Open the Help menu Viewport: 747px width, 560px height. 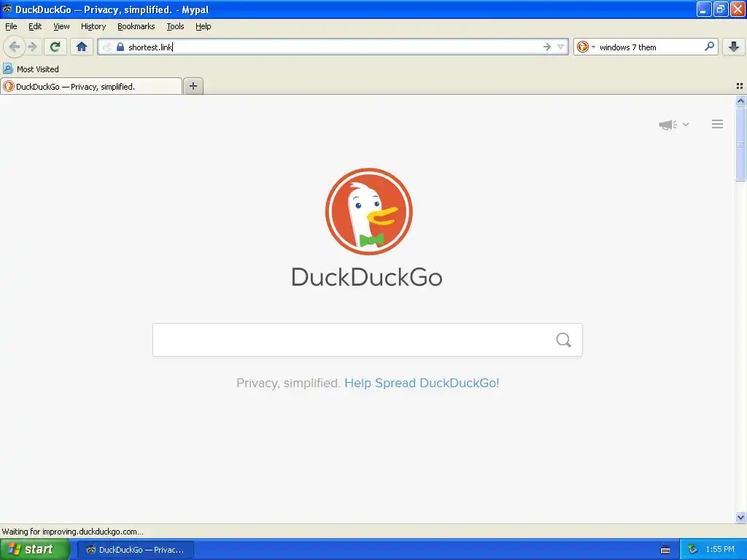[204, 26]
